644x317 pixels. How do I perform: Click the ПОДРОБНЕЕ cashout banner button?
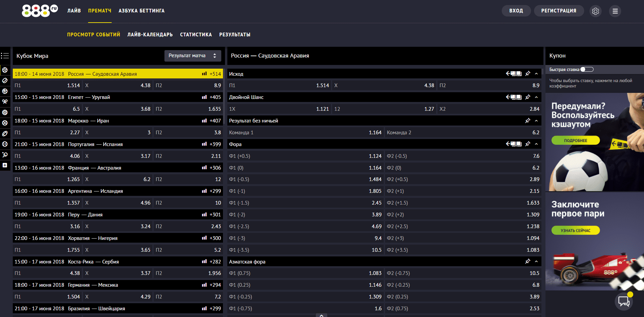[576, 140]
